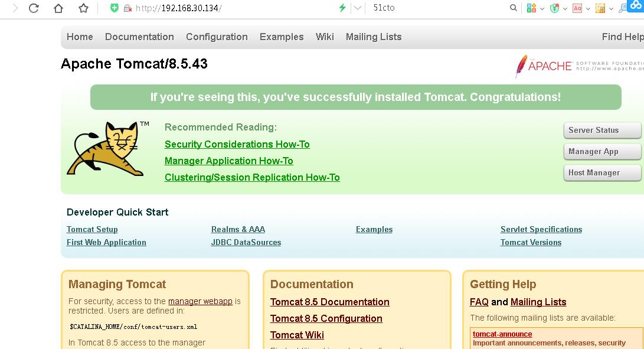Open Mailing Lists link under Getting Help
The width and height of the screenshot is (644, 349).
(538, 302)
